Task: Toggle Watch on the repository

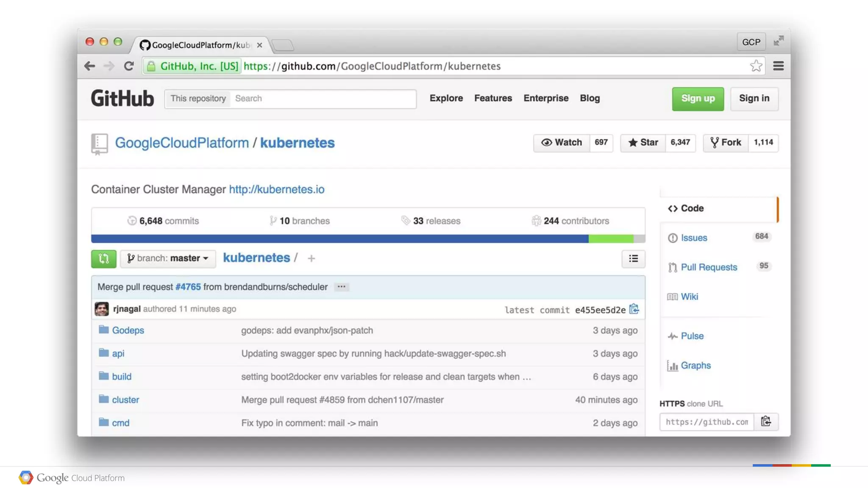Action: click(x=561, y=143)
